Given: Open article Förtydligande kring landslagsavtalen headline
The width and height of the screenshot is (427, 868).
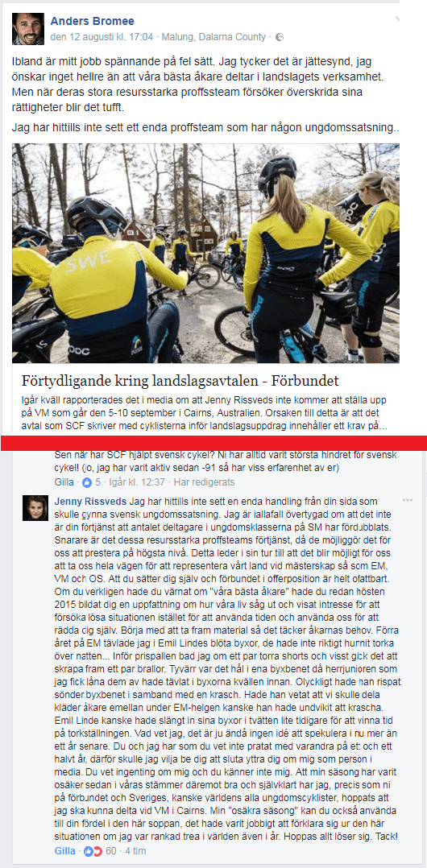Looking at the screenshot, I should click(180, 381).
